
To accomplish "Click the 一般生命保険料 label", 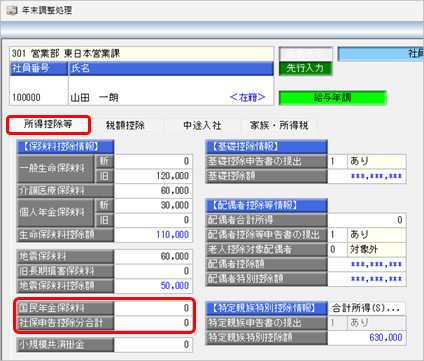I will [x=56, y=169].
